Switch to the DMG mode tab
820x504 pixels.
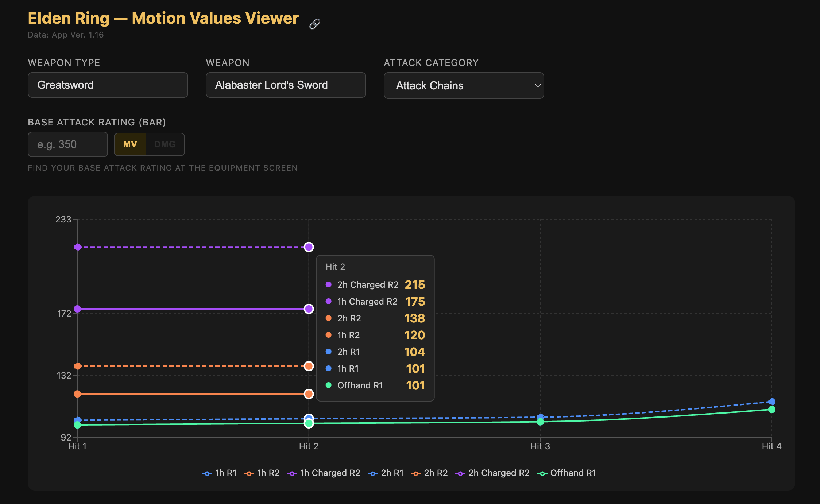point(166,144)
